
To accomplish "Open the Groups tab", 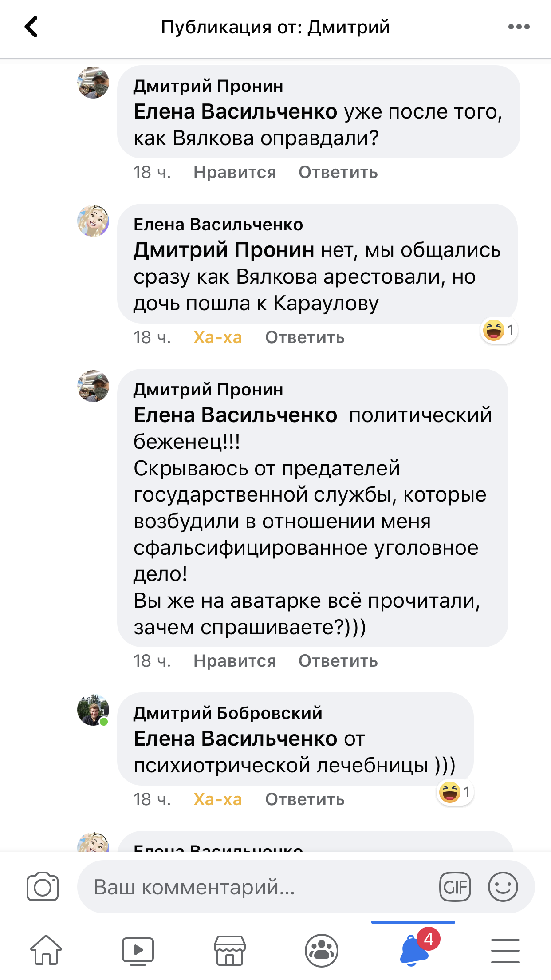I will [x=322, y=951].
